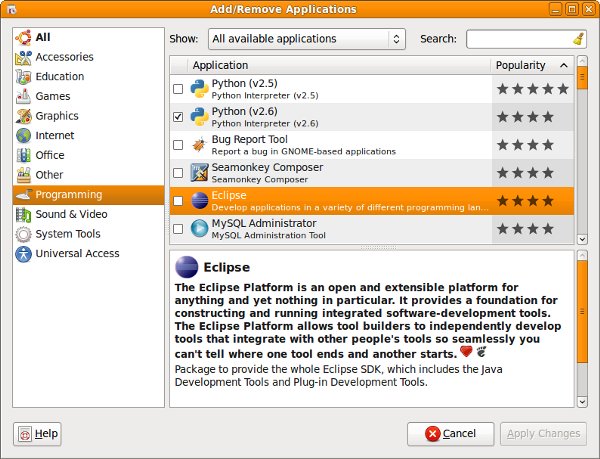Click the window menu icon in title bar
The image size is (600, 459).
11,9
